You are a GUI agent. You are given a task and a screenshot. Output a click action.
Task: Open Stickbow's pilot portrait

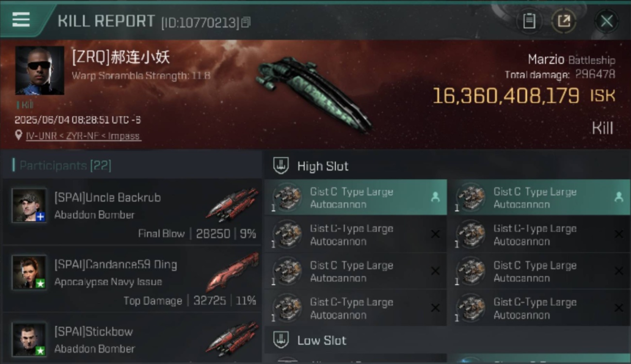[x=29, y=339]
